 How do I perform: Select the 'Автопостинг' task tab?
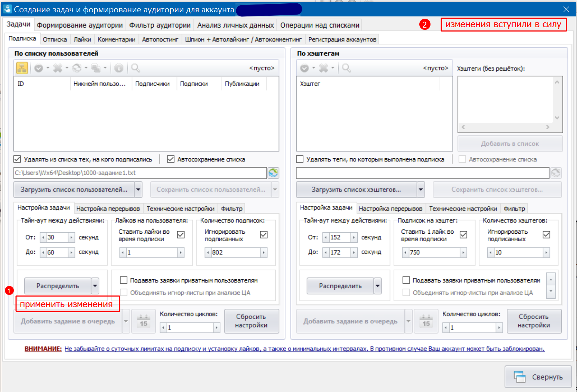click(160, 39)
